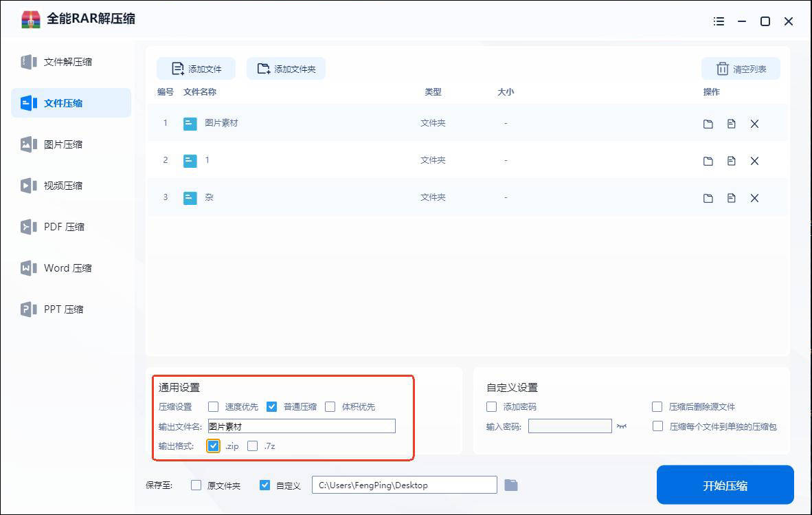Screen dimensions: 812x515
Task: Click 添加文件夹 button
Action: (x=286, y=69)
